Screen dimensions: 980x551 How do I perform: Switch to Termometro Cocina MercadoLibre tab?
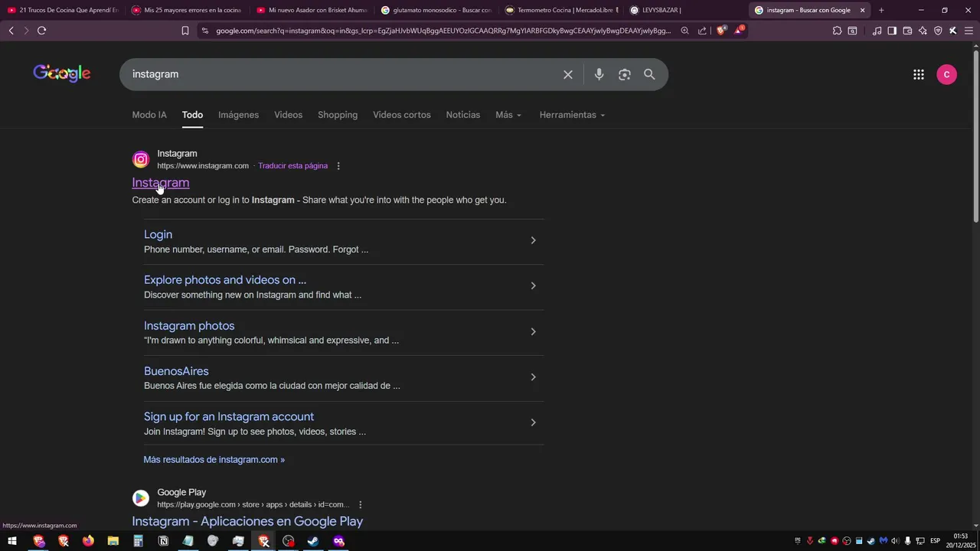(561, 10)
